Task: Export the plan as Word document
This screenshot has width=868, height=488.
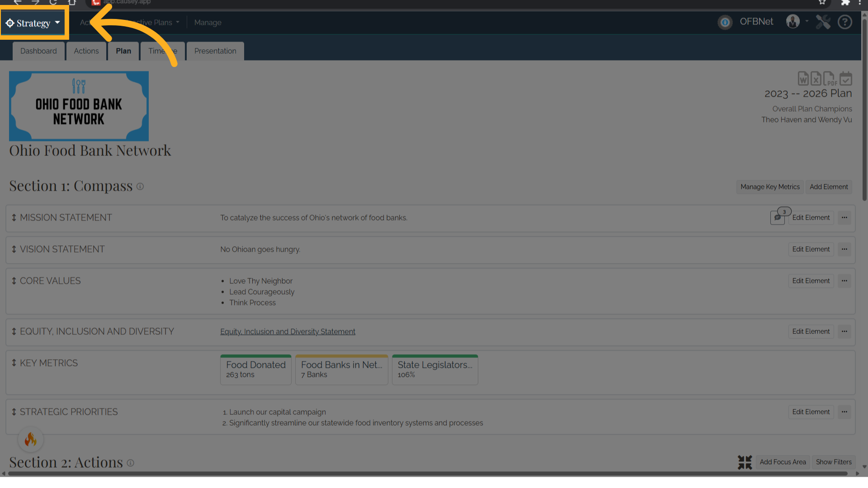Action: [803, 79]
